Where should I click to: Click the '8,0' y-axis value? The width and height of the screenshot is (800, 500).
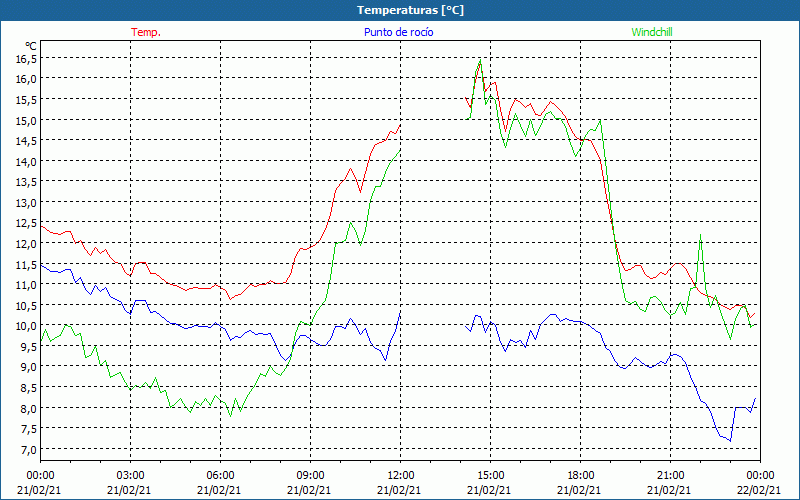[29, 409]
